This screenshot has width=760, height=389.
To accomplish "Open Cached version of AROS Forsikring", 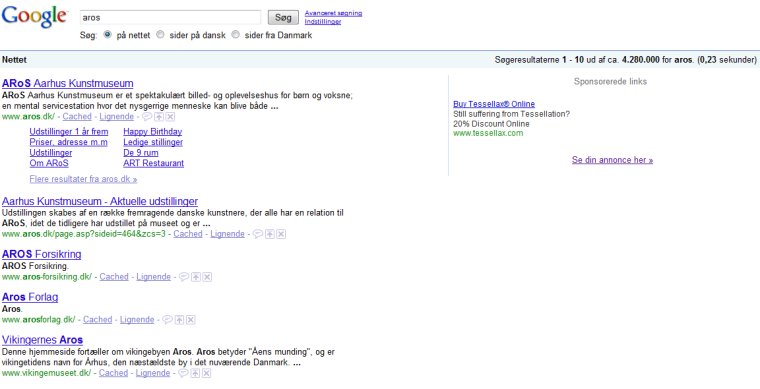I will click(114, 277).
